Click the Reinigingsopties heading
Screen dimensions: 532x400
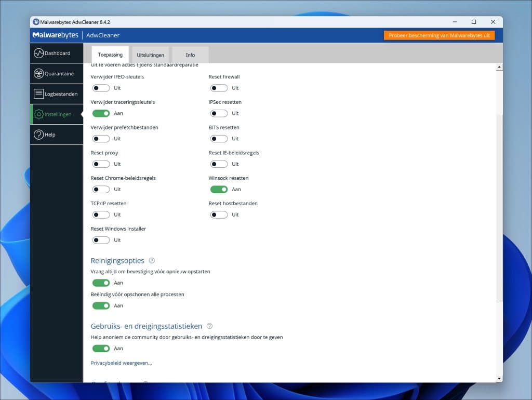click(117, 261)
